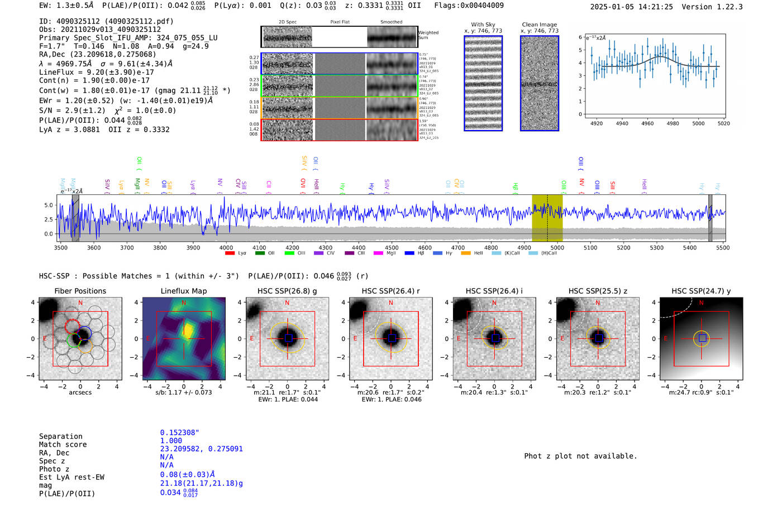Screen dimensions: 782x532
Task: Click the yellow highlighted band in the spectrum
Action: [x=547, y=218]
